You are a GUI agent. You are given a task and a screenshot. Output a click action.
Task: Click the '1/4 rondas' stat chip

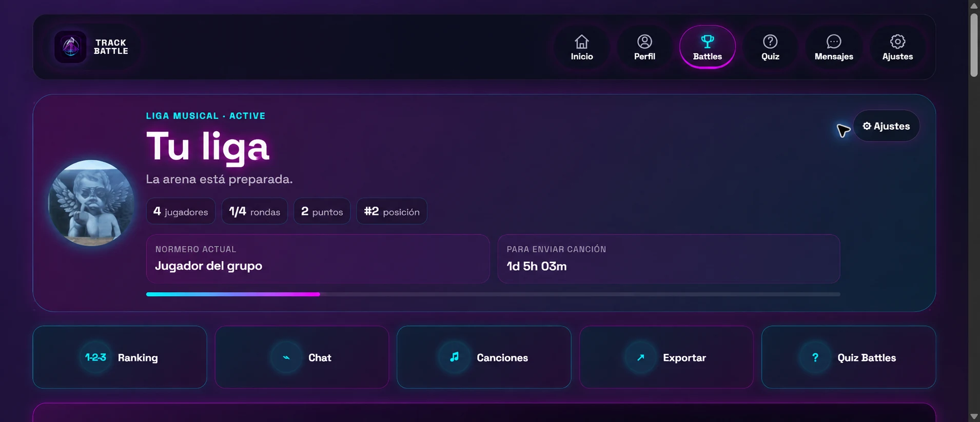coord(254,211)
